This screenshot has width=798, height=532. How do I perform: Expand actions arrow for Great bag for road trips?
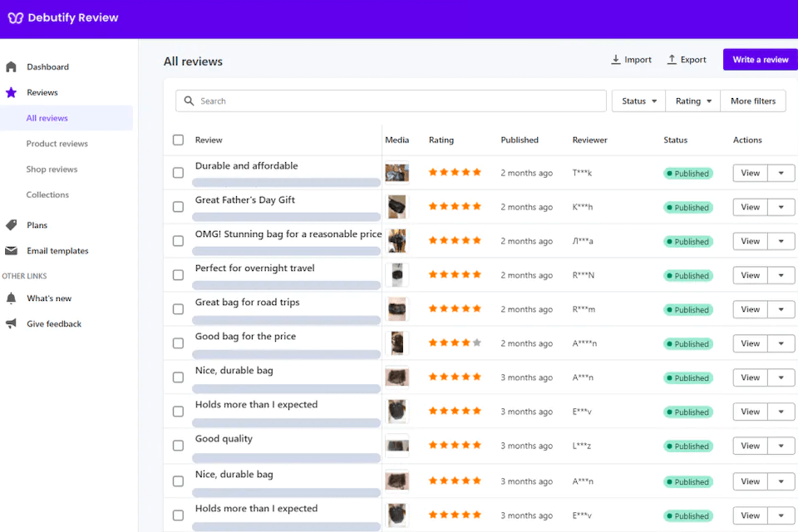pyautogui.click(x=781, y=309)
